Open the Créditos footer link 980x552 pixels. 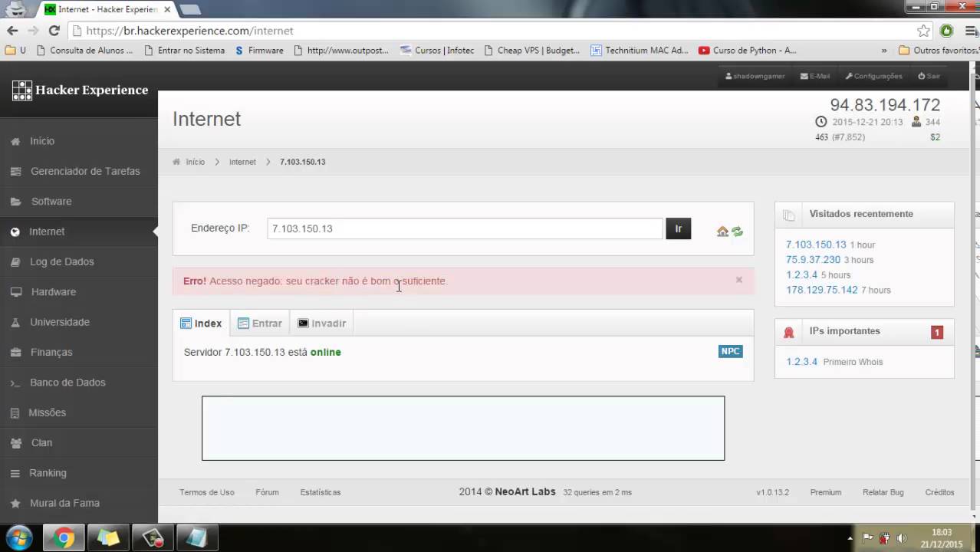click(x=939, y=492)
